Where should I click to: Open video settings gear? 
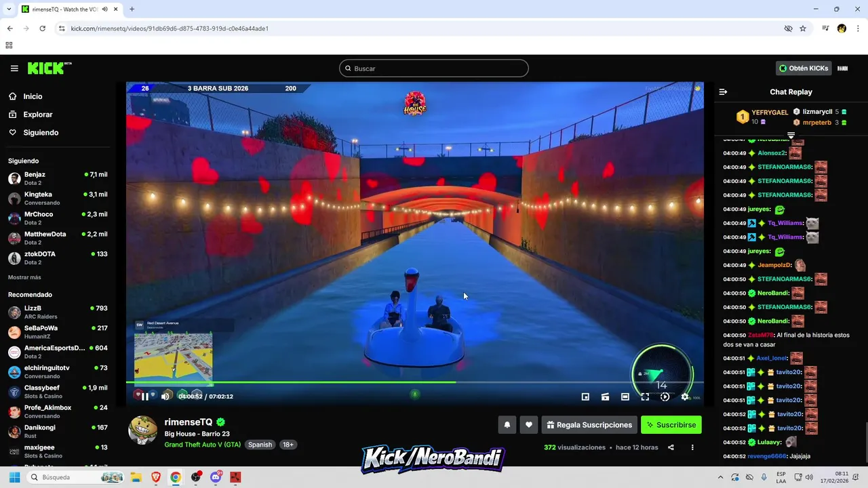click(685, 397)
